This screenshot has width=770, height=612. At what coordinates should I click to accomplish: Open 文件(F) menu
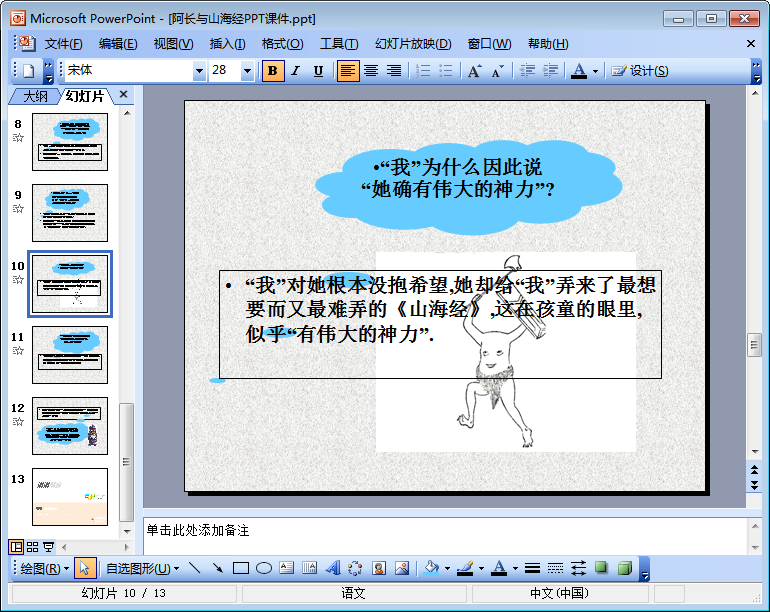point(63,44)
